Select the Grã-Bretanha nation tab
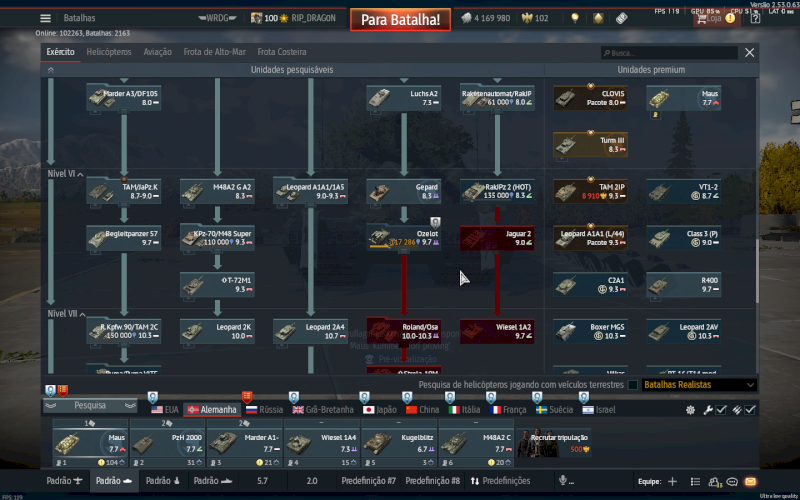800x500 pixels. pos(323,410)
